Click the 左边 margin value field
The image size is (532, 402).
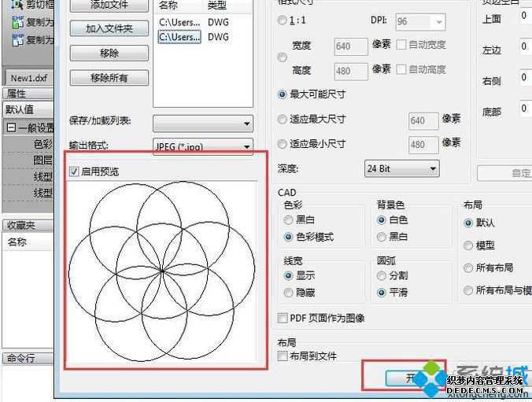[x=526, y=46]
